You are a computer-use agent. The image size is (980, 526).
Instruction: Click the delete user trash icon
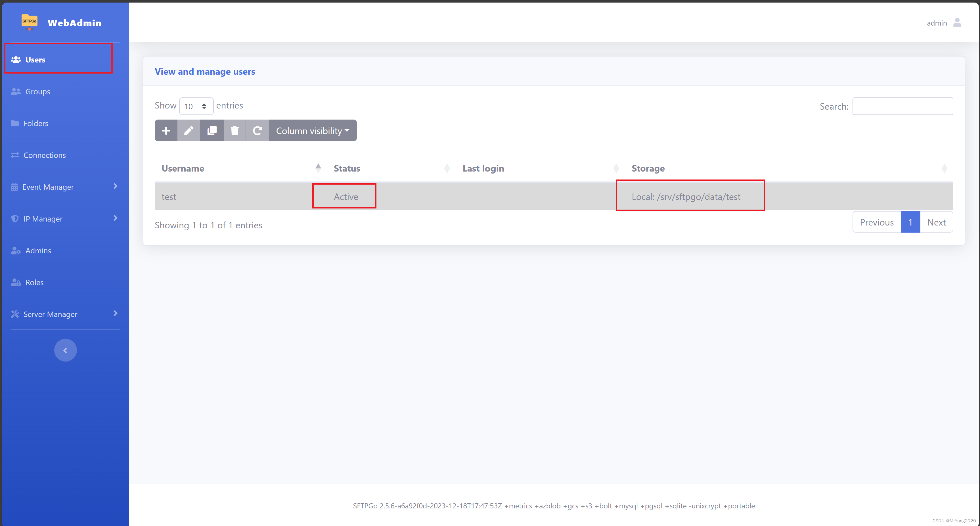click(234, 130)
